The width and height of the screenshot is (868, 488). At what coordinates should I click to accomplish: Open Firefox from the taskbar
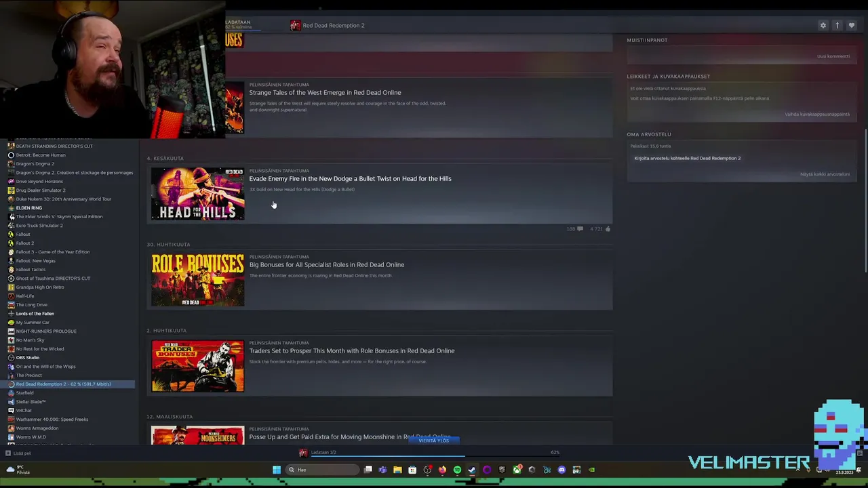pyautogui.click(x=442, y=470)
